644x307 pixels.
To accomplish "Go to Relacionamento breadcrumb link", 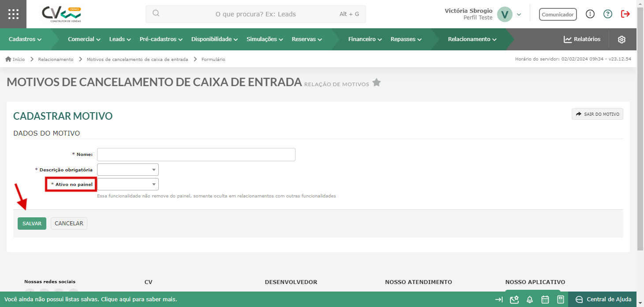I will [56, 59].
